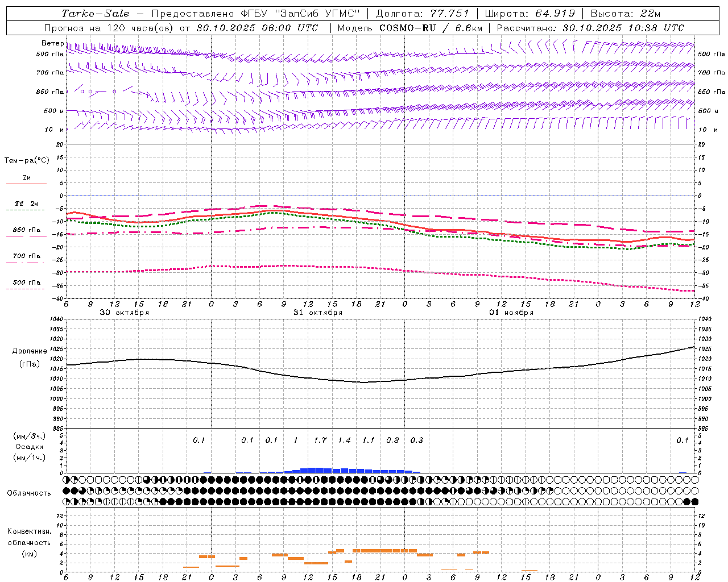Screen dimensions: 728x582
Task: Click the '(мм/3ч.)' precipitation unit label
Action: tap(30, 436)
